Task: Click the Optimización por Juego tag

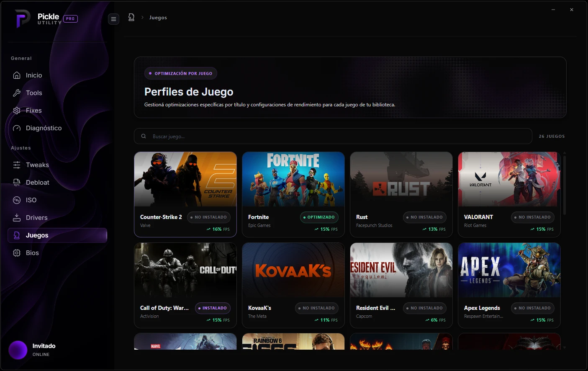Action: point(181,73)
